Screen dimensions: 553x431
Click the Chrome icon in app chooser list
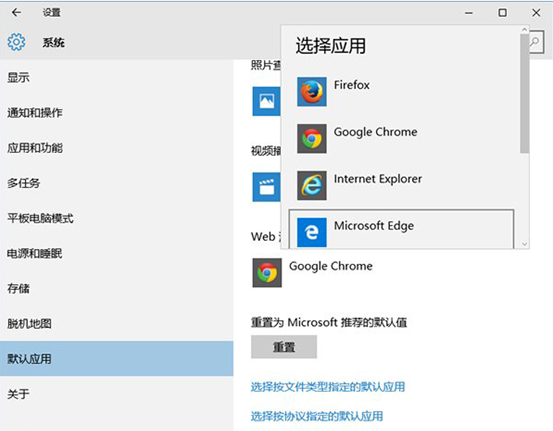pyautogui.click(x=311, y=139)
